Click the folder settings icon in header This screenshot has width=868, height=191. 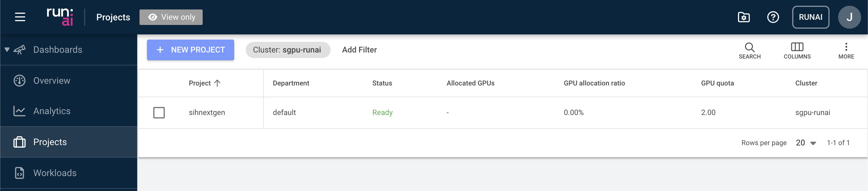tap(743, 17)
